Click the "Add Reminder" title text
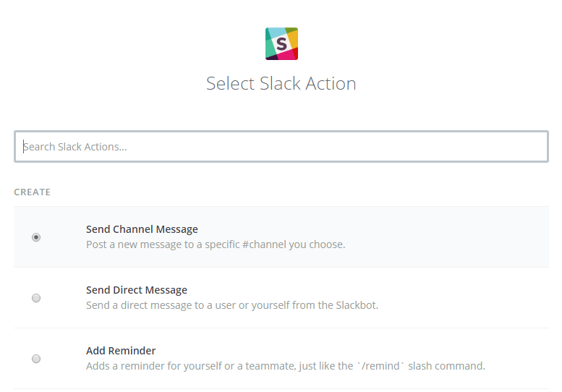 (x=121, y=351)
